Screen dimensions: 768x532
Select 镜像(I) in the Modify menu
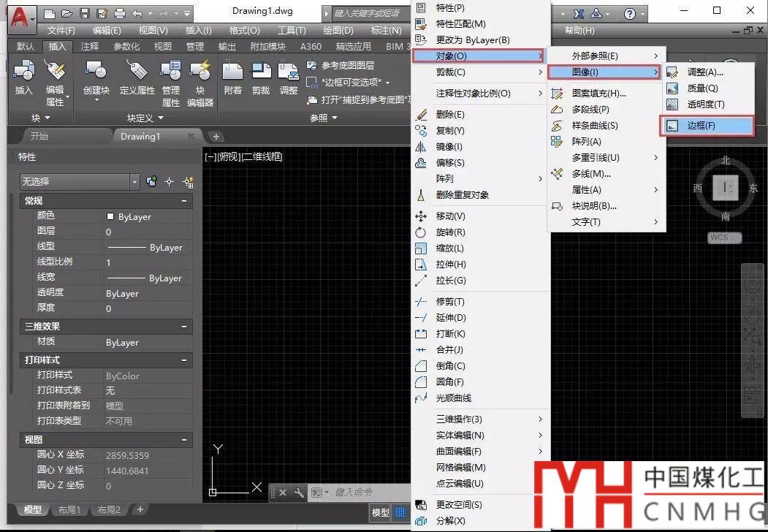coord(449,147)
